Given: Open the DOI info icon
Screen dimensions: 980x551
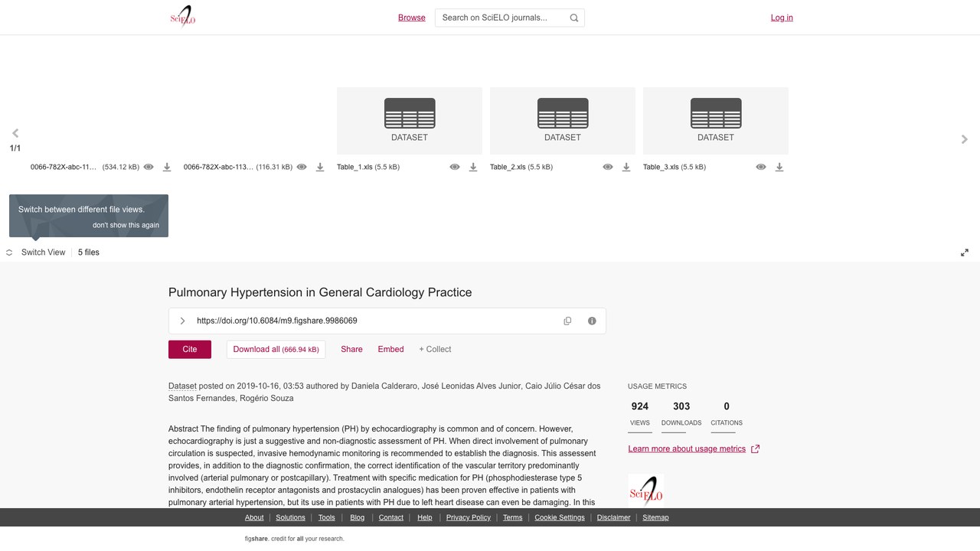Looking at the screenshot, I should point(592,321).
